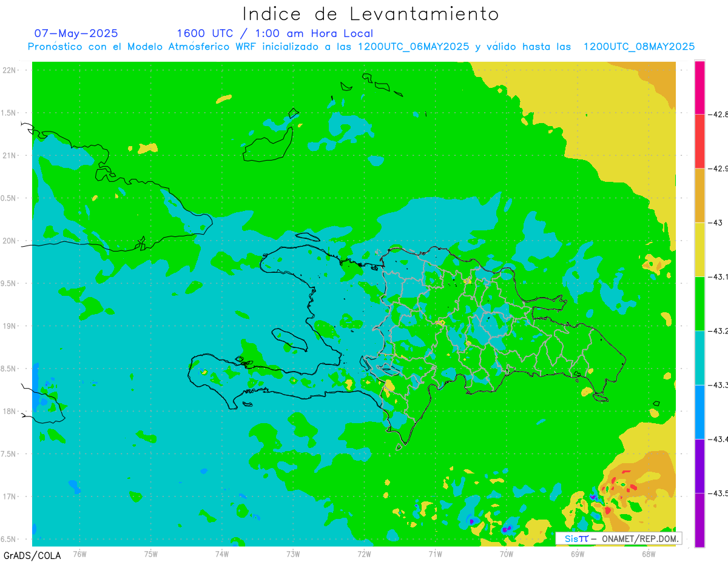
Task: Click the 'SisTT - ONAMET/REP.DOM.' credit box
Action: coord(619,538)
